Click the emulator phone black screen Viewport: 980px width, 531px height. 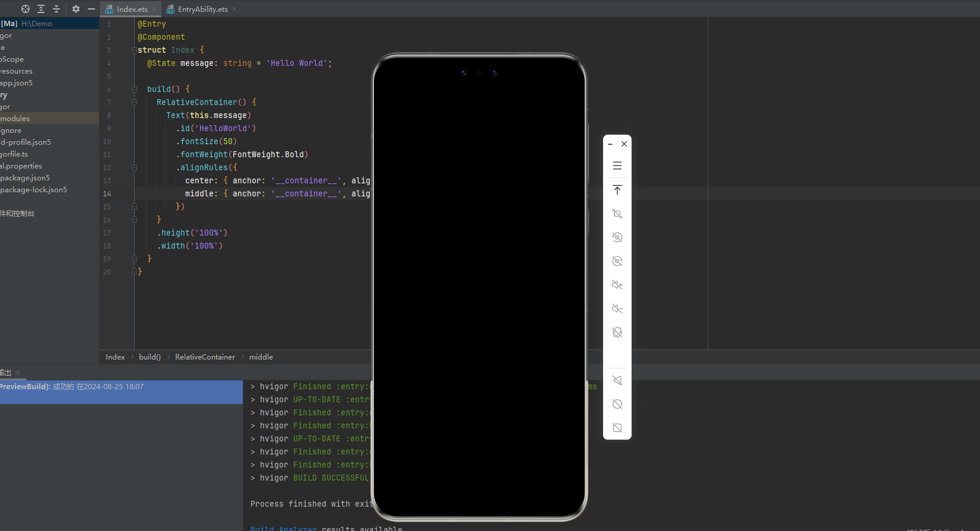tap(479, 287)
